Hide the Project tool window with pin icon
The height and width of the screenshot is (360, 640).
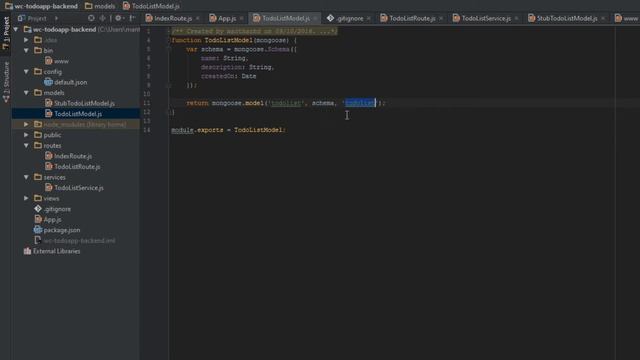(132, 18)
